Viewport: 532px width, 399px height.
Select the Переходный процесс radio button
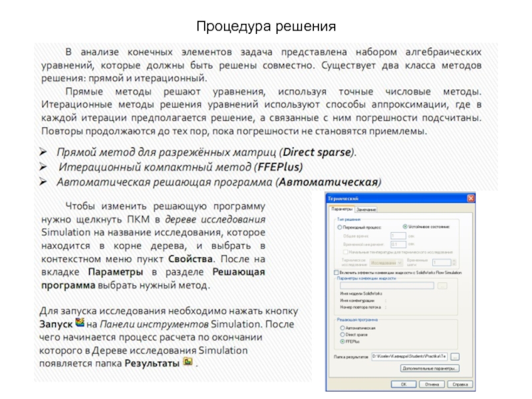(x=340, y=227)
